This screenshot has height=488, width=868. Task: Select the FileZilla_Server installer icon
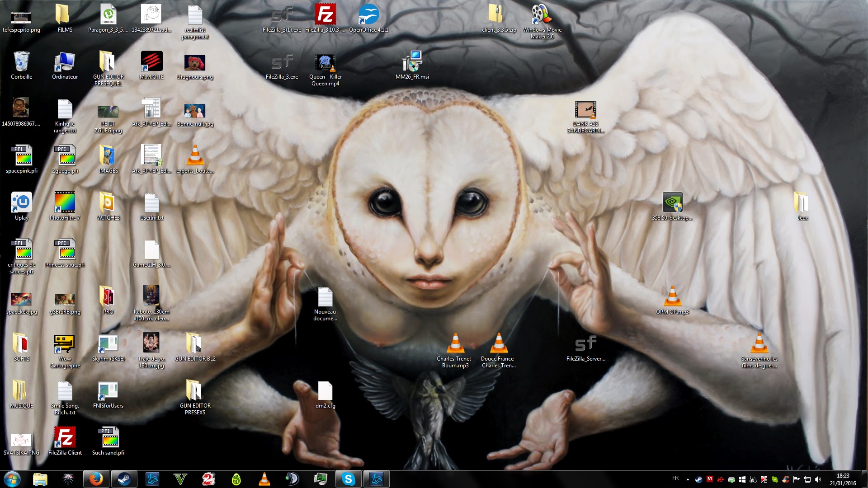point(585,347)
